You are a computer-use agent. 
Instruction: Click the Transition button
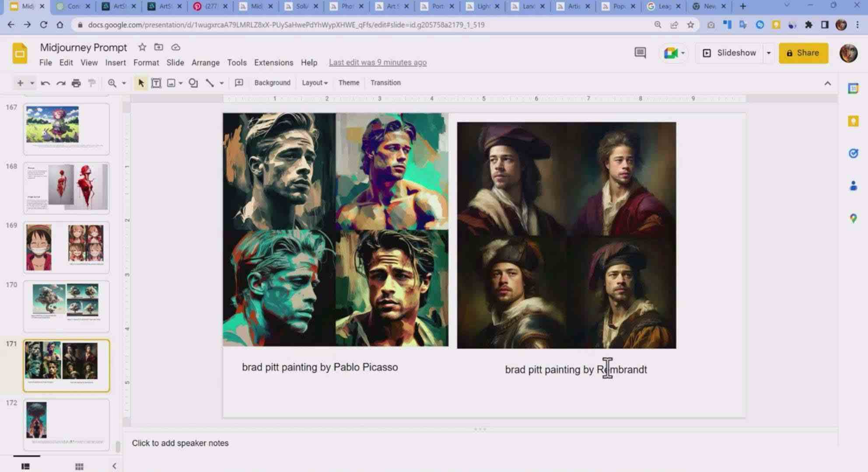click(x=385, y=83)
